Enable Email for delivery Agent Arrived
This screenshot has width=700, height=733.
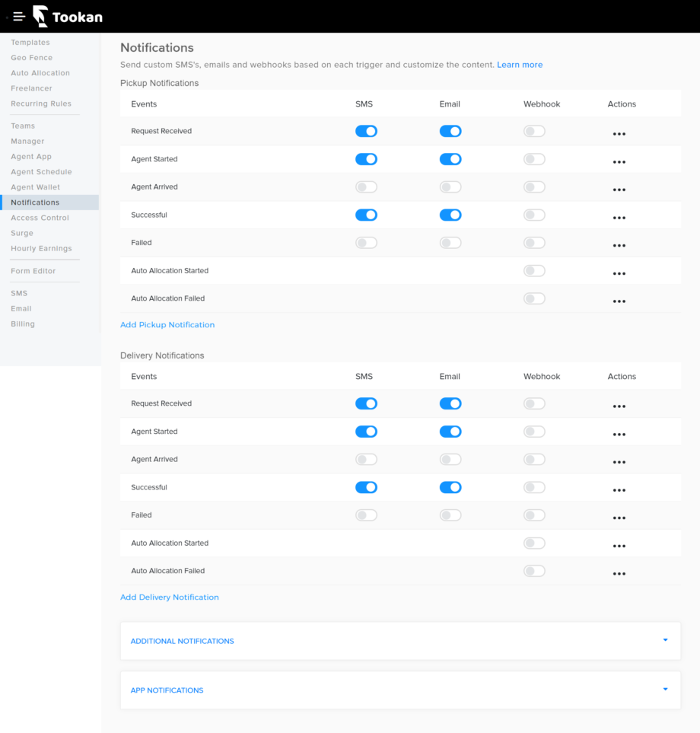pos(450,459)
